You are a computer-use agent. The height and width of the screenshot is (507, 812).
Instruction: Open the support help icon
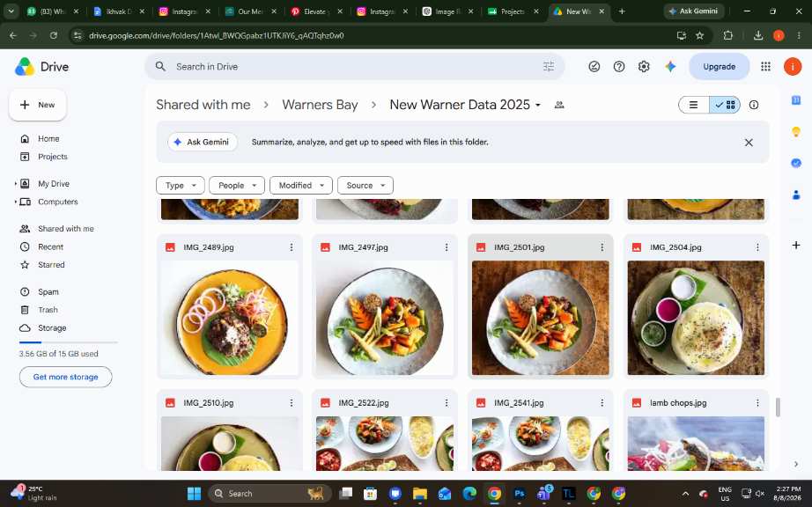(x=619, y=67)
